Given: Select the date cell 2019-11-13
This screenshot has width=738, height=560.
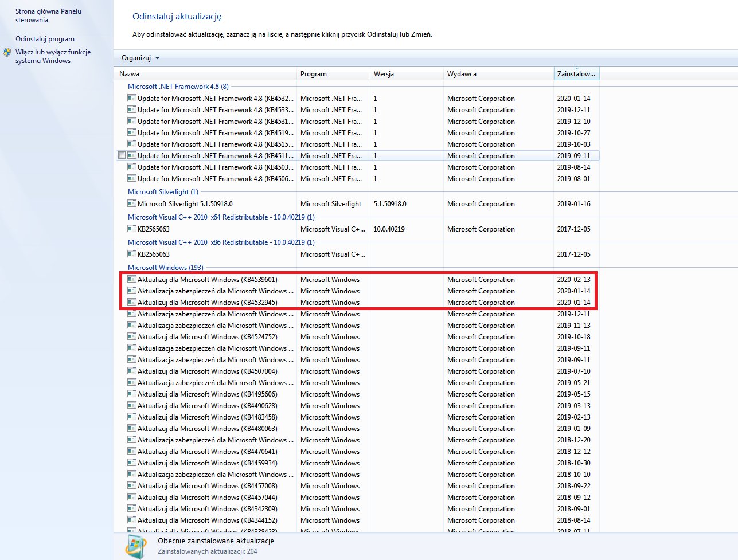Looking at the screenshot, I should pos(573,326).
